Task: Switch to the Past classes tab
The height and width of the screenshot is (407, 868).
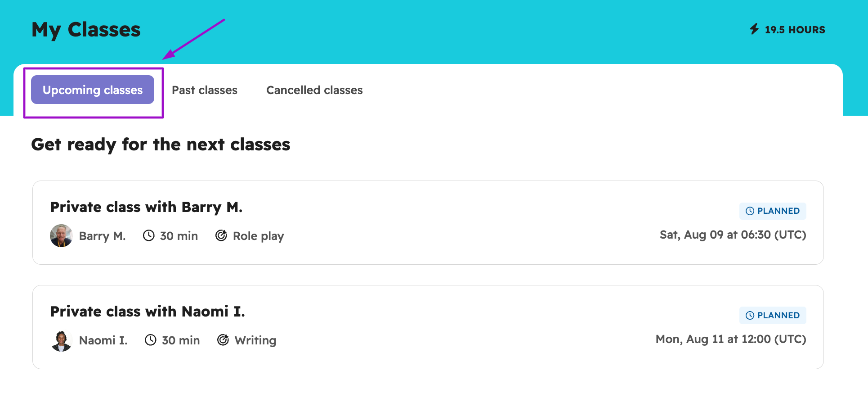Action: pos(204,90)
